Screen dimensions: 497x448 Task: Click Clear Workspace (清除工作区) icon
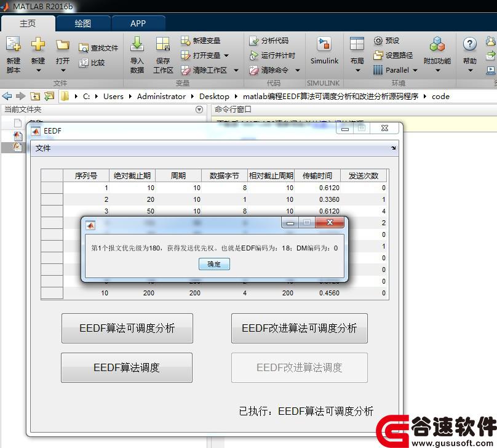pos(185,70)
